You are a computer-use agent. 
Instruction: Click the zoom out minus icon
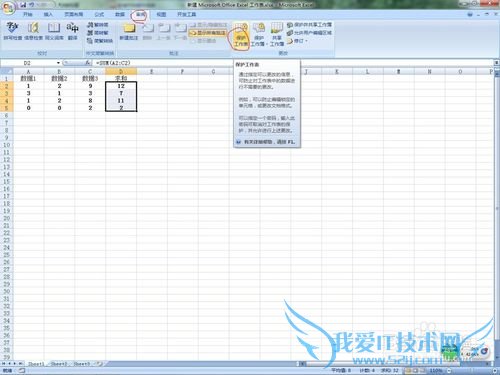coord(449,370)
